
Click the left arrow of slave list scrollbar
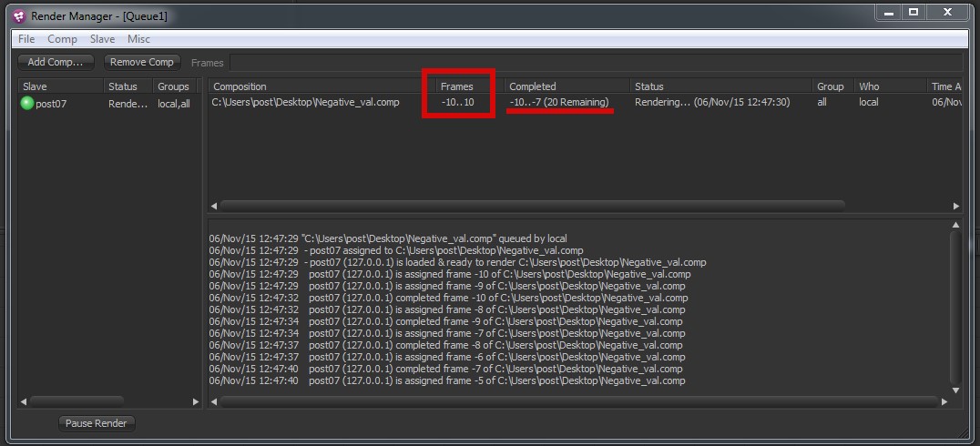pyautogui.click(x=24, y=401)
